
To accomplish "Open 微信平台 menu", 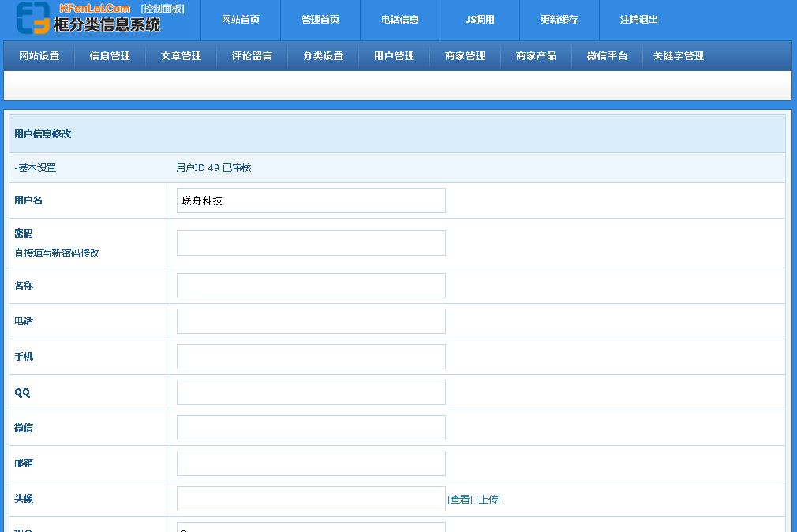I will (x=608, y=56).
